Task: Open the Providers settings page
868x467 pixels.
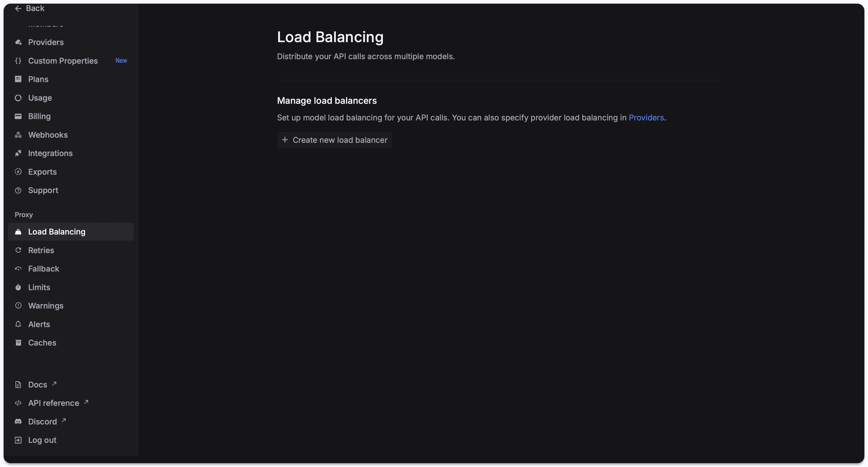Action: pyautogui.click(x=71, y=42)
